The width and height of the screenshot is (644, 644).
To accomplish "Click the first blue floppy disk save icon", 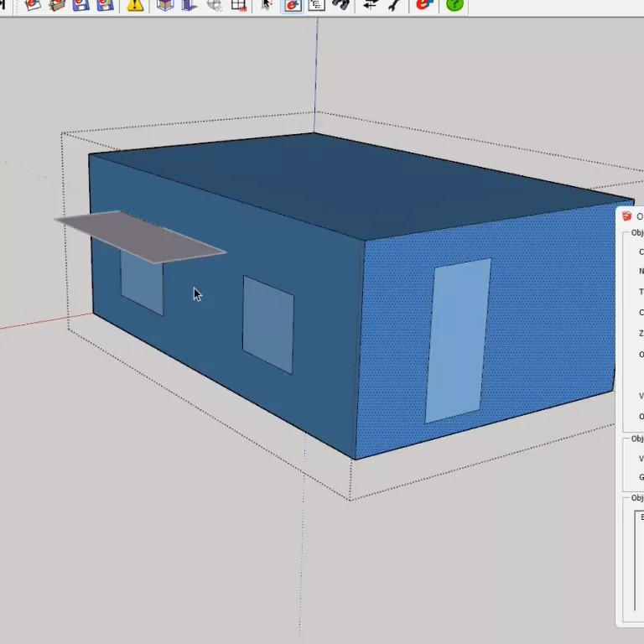I will (x=80, y=4).
